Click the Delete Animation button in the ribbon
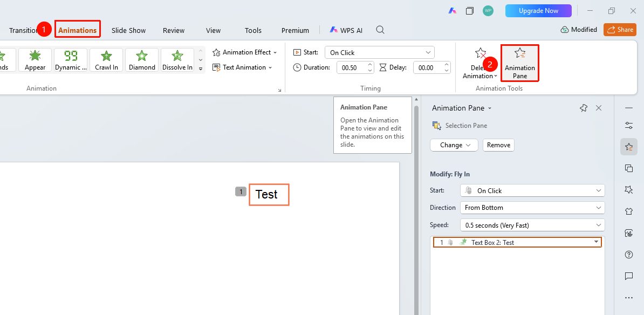The height and width of the screenshot is (315, 644). [x=479, y=63]
